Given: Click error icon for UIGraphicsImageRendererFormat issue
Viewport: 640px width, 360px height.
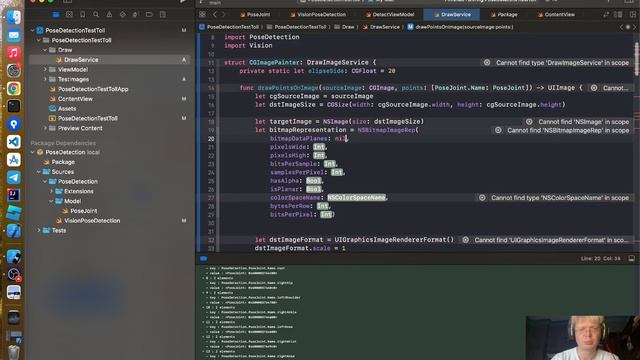Looking at the screenshot, I should tap(465, 240).
